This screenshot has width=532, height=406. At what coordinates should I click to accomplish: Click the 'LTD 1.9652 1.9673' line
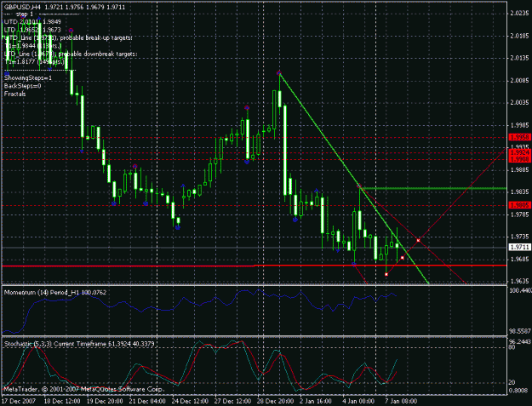coord(32,30)
